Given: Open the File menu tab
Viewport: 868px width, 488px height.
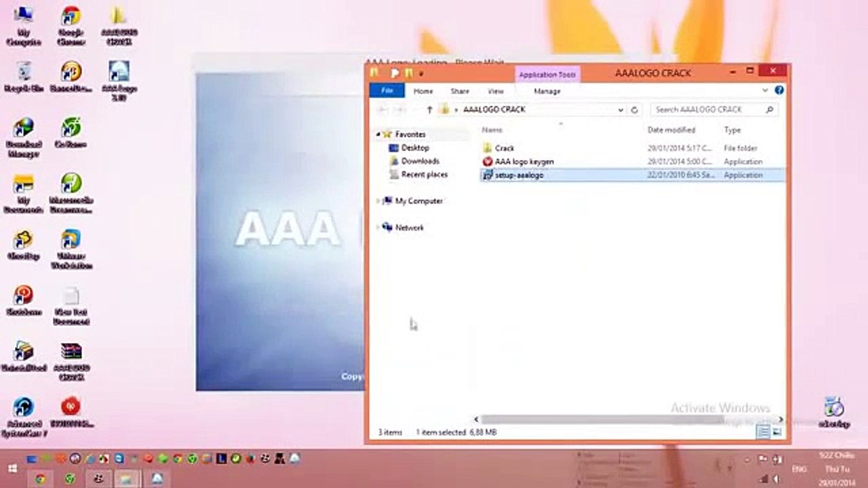Looking at the screenshot, I should [x=387, y=91].
